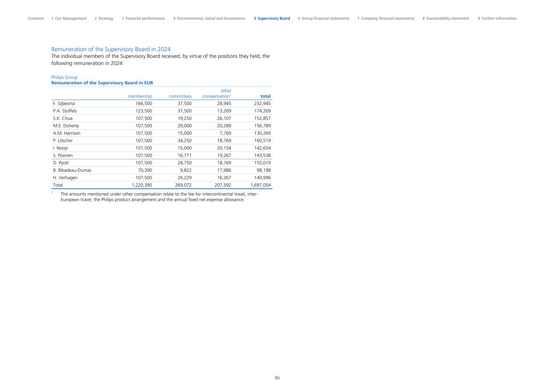
Task: Click the total column header
Action: coord(266,96)
